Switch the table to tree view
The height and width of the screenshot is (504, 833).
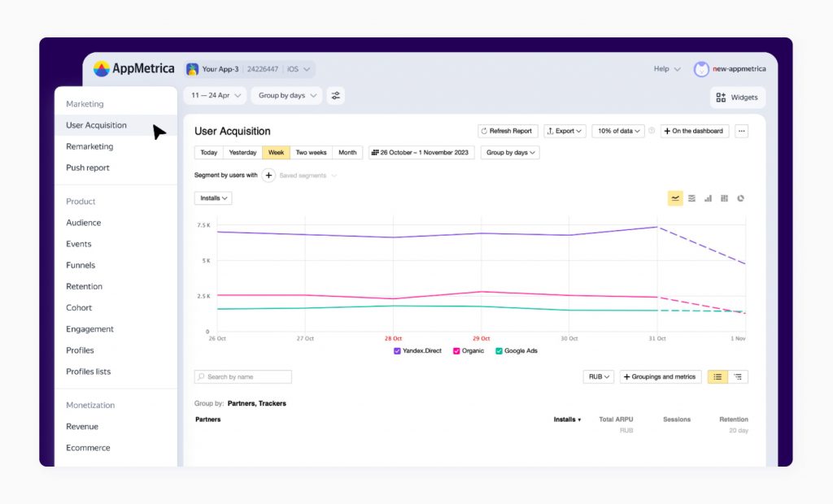(738, 376)
